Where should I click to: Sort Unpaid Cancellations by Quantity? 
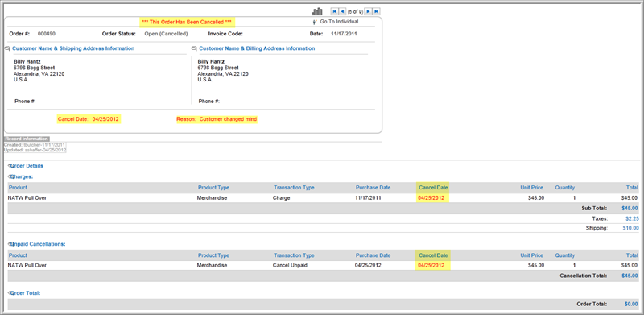565,255
